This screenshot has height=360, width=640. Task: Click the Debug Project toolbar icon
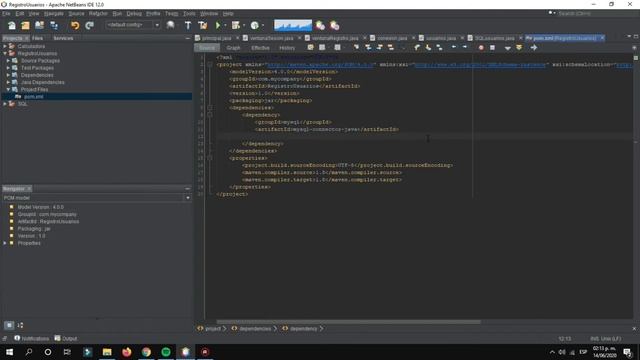pyautogui.click(x=236, y=25)
